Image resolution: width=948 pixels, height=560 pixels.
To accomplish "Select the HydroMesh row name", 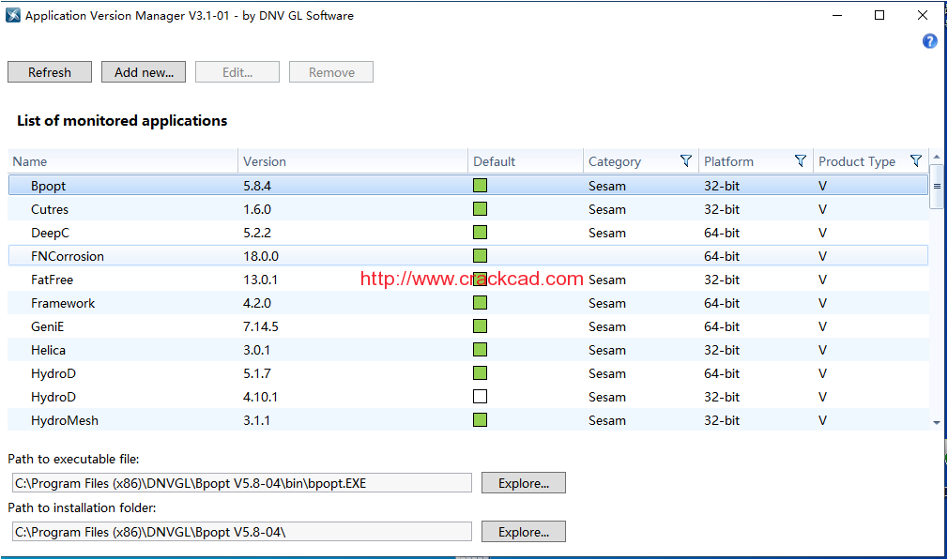I will [x=65, y=420].
